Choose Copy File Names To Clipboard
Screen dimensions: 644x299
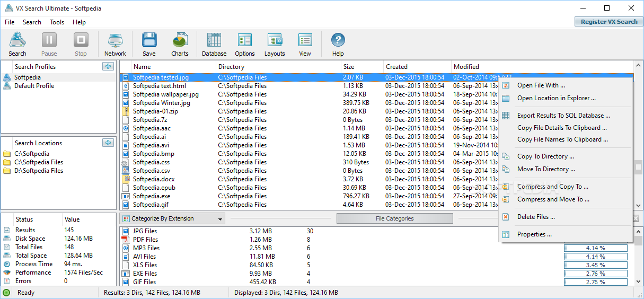(x=562, y=139)
